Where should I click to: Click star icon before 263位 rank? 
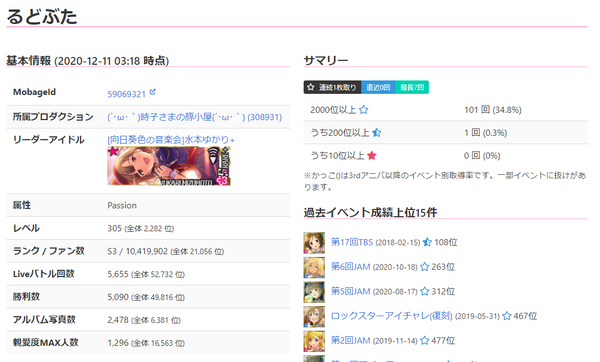coord(424,267)
